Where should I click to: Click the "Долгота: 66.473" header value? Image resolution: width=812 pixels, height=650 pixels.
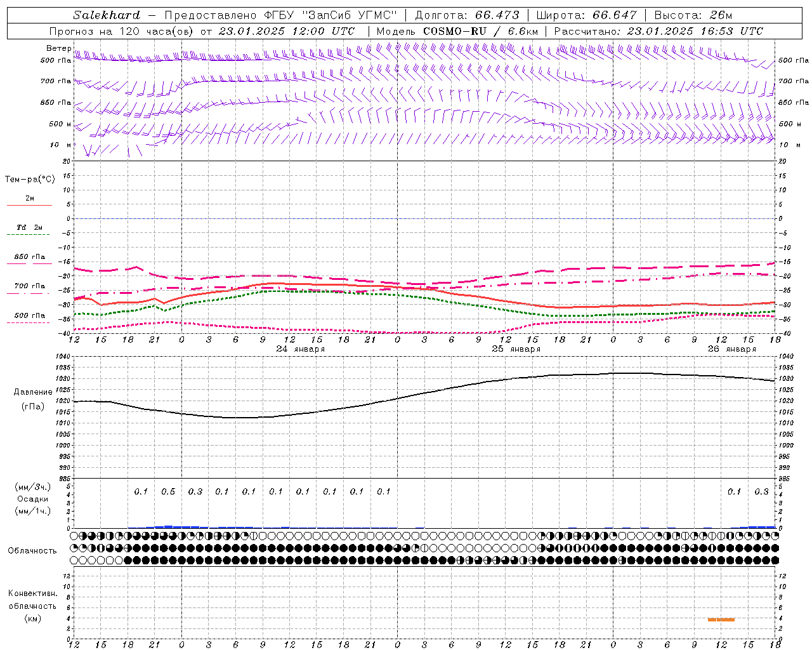(x=467, y=15)
